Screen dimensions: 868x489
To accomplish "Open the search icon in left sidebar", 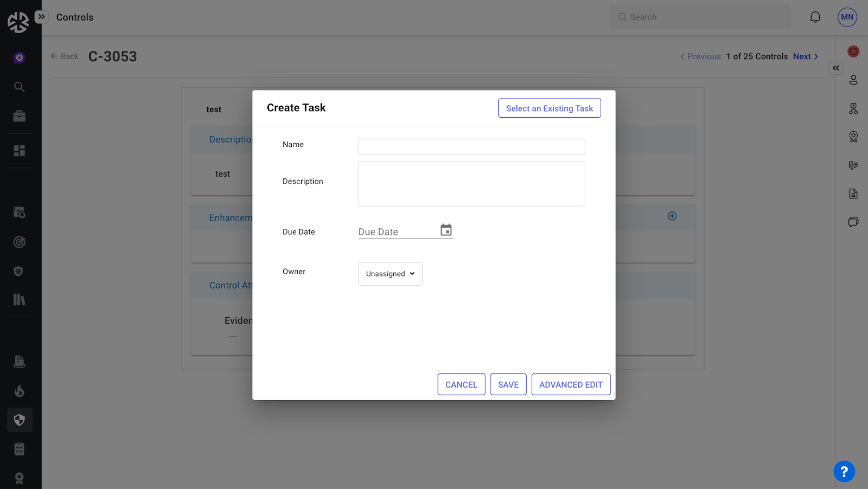I will 20,87.
